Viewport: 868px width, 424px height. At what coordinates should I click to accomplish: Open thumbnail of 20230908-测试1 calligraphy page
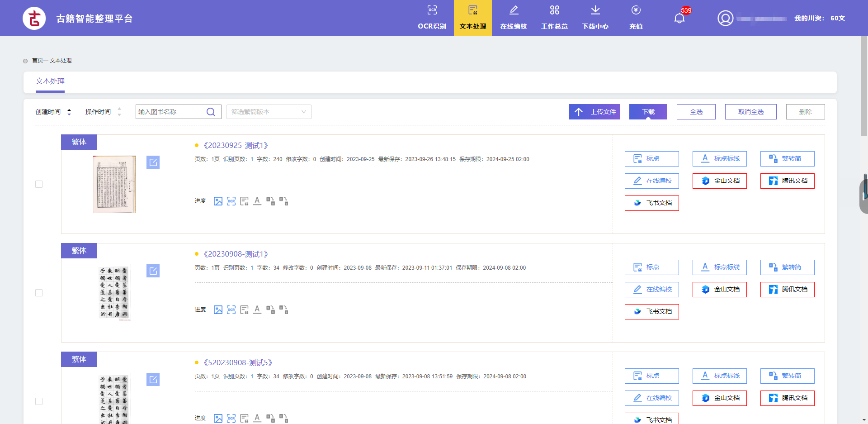coord(114,293)
